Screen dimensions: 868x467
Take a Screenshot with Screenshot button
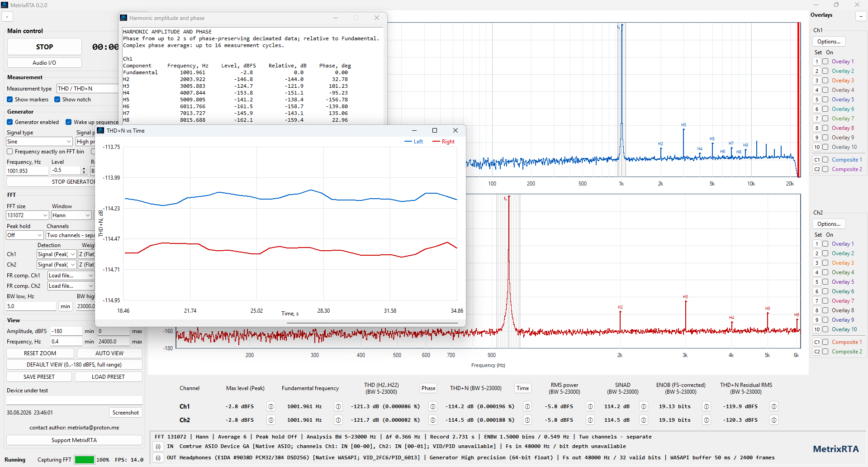click(126, 413)
